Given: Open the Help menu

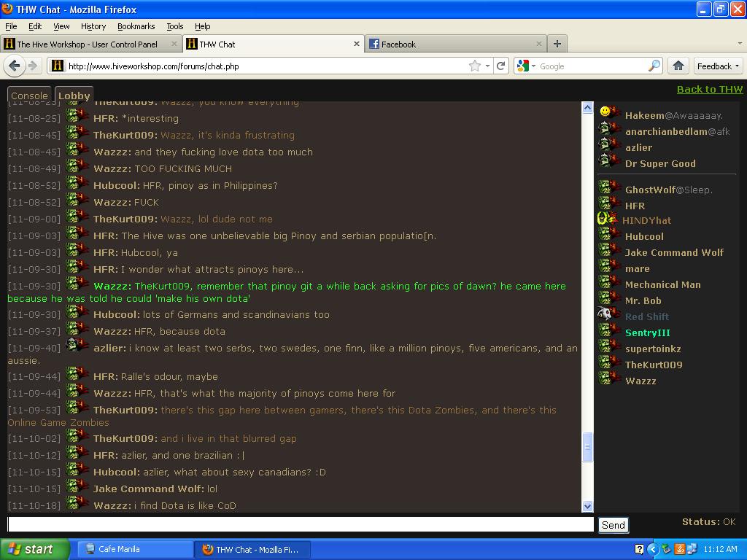Looking at the screenshot, I should 203,26.
